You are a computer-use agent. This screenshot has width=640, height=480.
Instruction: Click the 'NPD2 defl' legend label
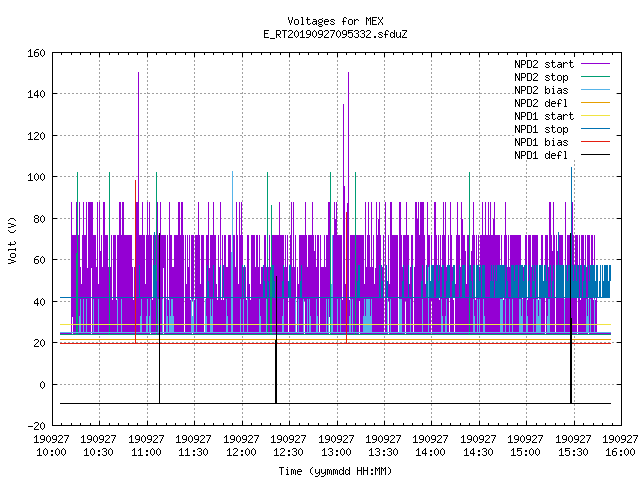[x=541, y=103]
